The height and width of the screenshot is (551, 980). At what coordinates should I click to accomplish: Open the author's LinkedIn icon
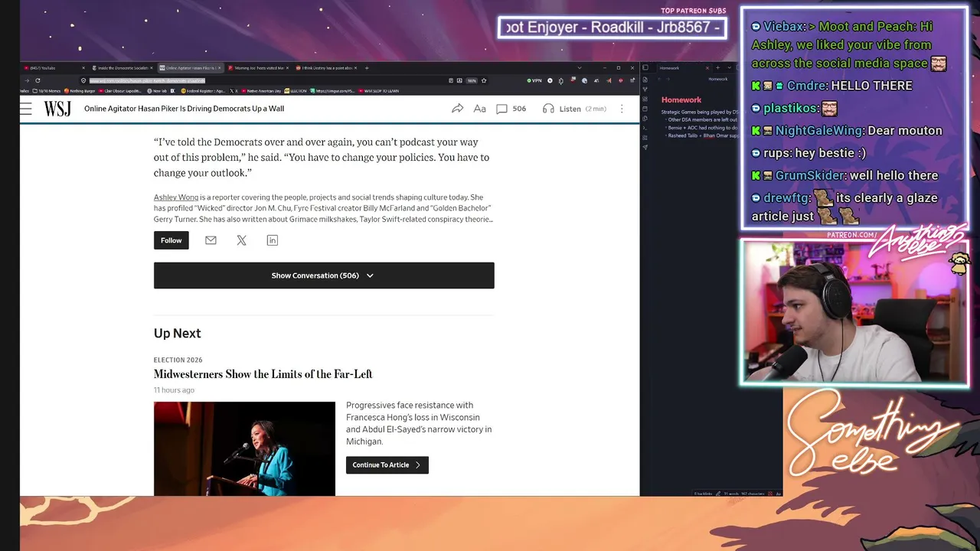point(272,240)
